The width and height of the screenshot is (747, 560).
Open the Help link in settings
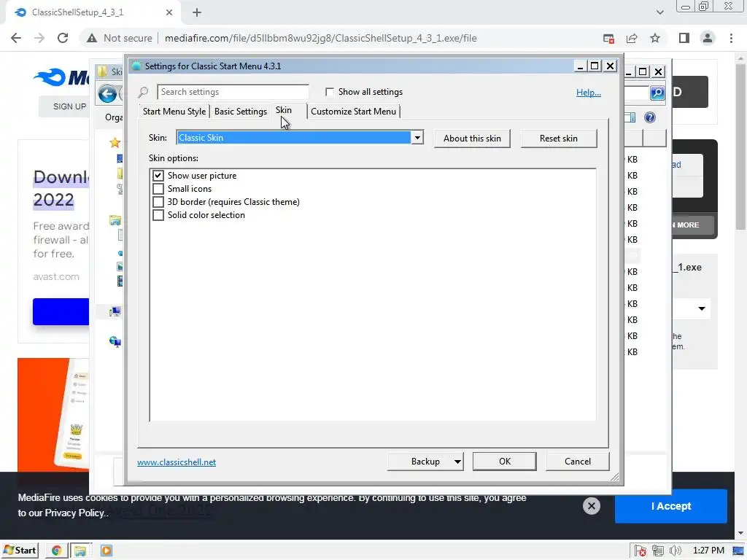[x=589, y=93]
